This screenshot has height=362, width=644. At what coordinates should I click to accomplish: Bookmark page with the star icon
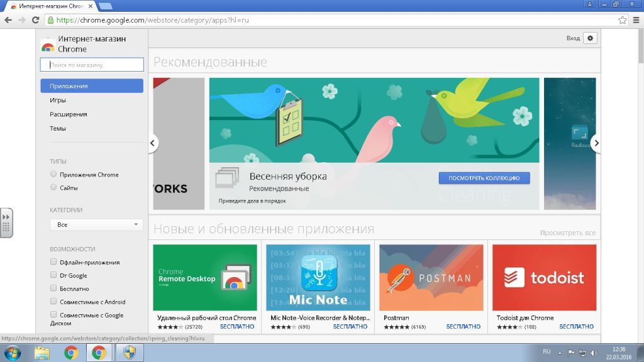pos(623,20)
